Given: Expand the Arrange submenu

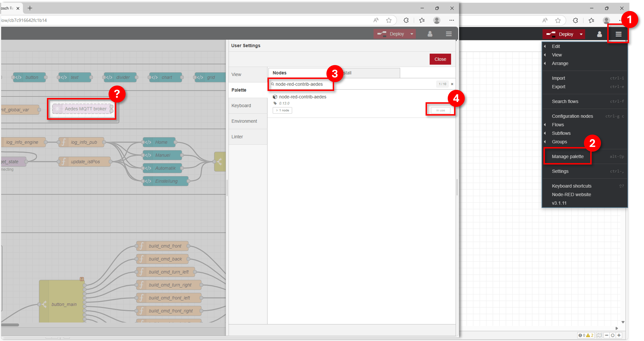Looking at the screenshot, I should pyautogui.click(x=584, y=63).
